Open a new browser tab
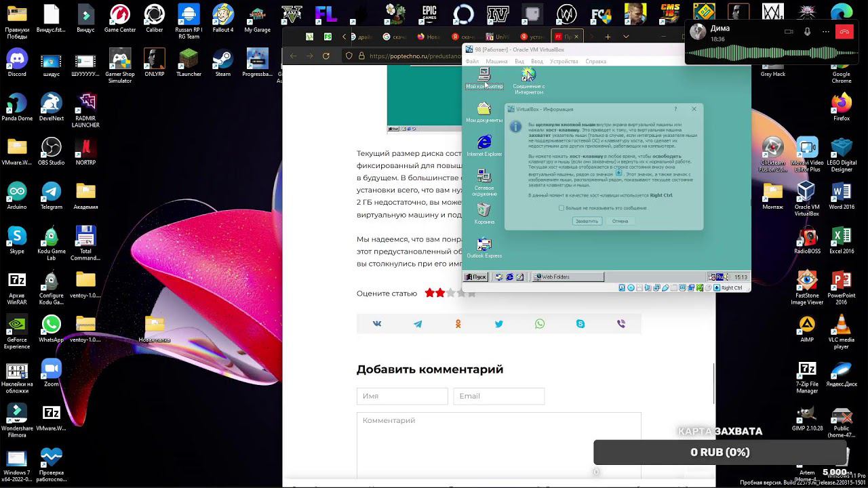Viewport: 868px width, 488px height. click(x=608, y=37)
